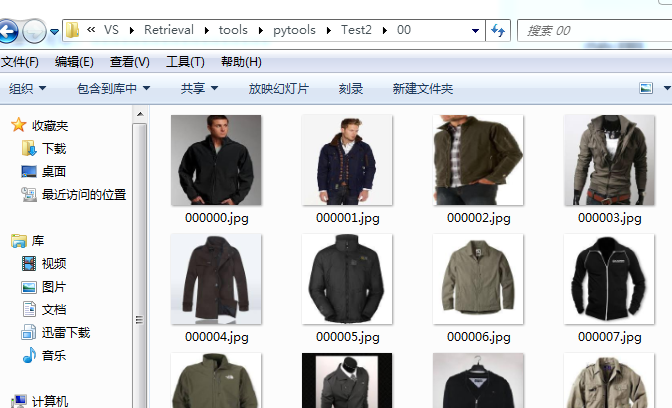Select 桌面 in navigation pane
Screen dimensions: 672x408
(54, 172)
